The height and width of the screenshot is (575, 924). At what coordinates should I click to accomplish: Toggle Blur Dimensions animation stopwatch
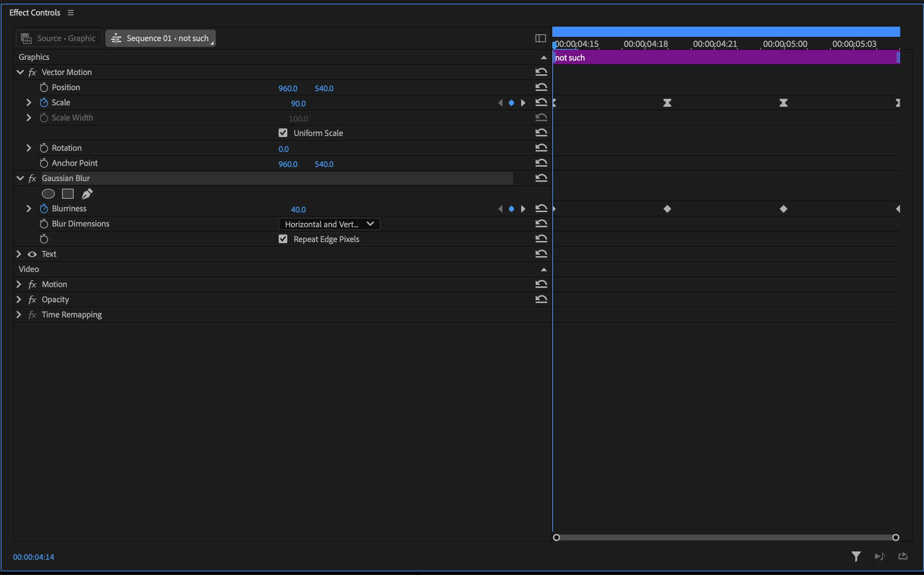[x=44, y=224]
